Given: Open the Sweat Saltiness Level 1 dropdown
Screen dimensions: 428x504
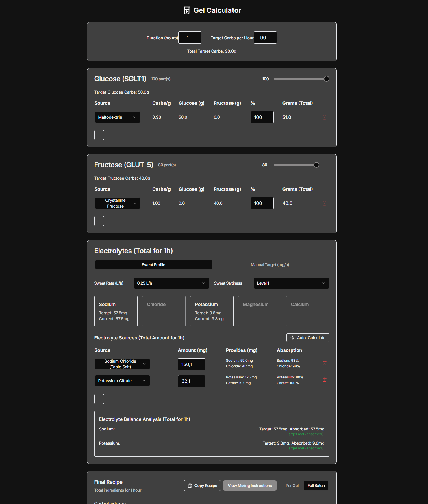Looking at the screenshot, I should [291, 283].
